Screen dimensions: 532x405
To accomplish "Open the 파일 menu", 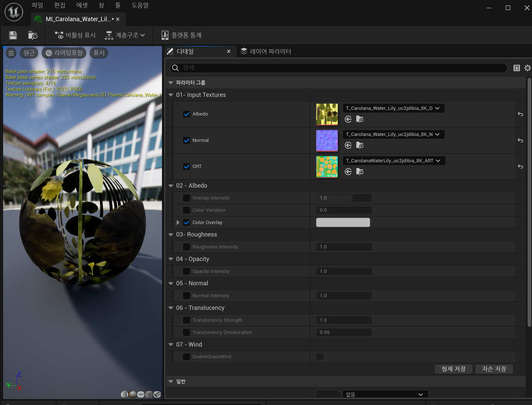I will tap(37, 5).
